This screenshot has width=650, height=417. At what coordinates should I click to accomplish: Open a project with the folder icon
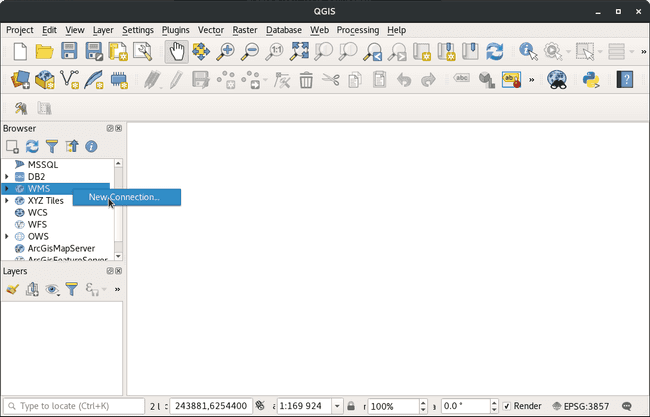pos(44,52)
